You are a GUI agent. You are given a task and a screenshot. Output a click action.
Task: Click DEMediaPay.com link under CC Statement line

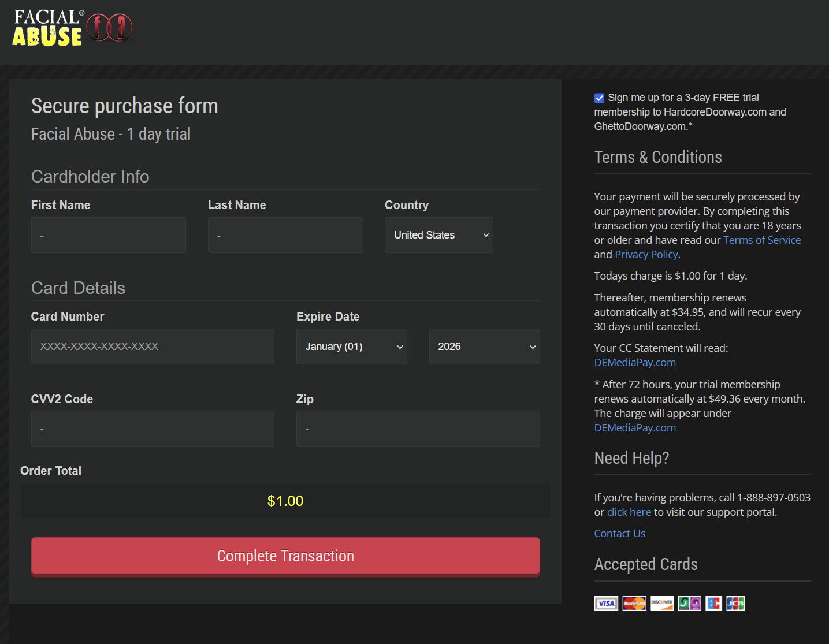(x=635, y=363)
